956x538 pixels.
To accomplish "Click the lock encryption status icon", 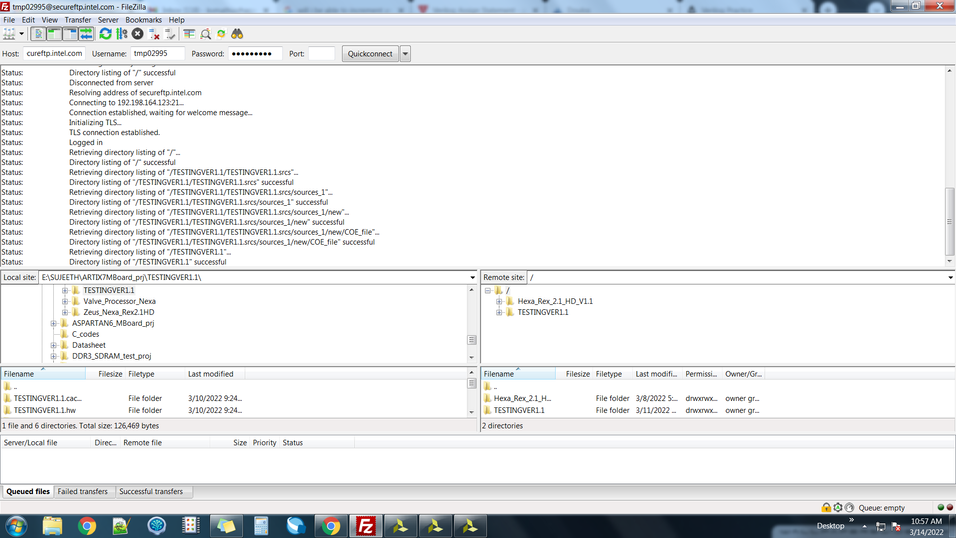I will 826,508.
